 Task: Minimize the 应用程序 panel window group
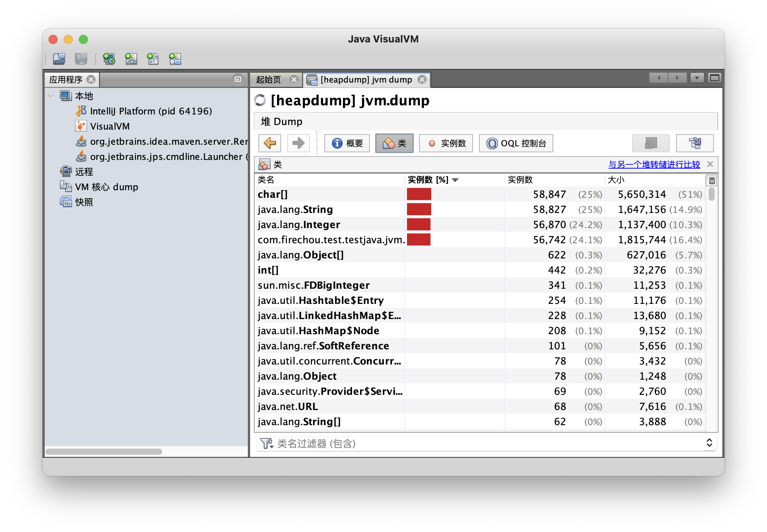click(x=238, y=79)
